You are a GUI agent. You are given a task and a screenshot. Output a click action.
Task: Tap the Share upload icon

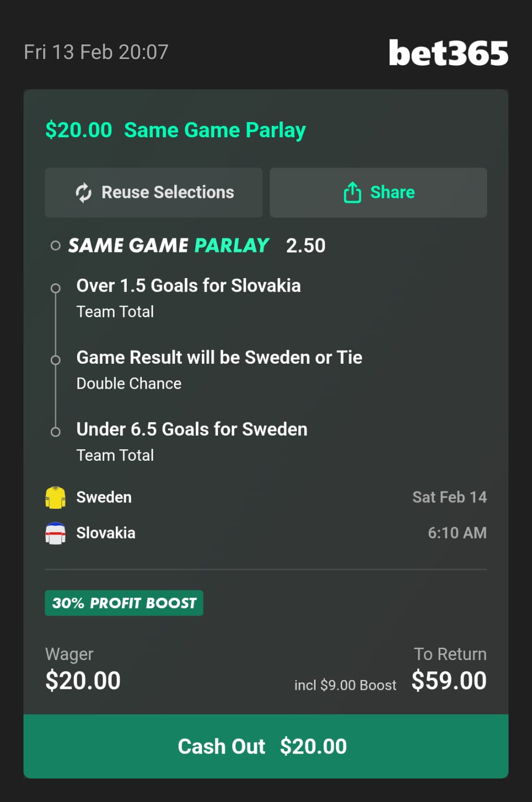[x=353, y=193]
